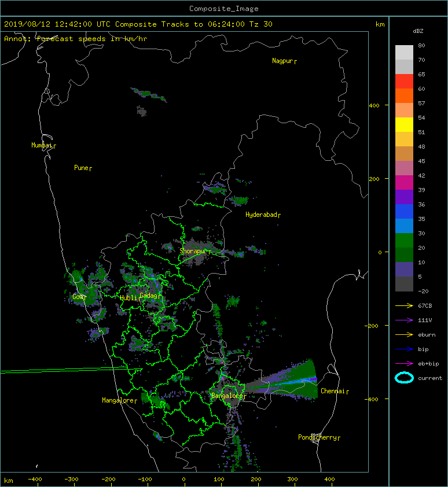
Task: Click the dBZ scale heading
Action: tap(418, 31)
